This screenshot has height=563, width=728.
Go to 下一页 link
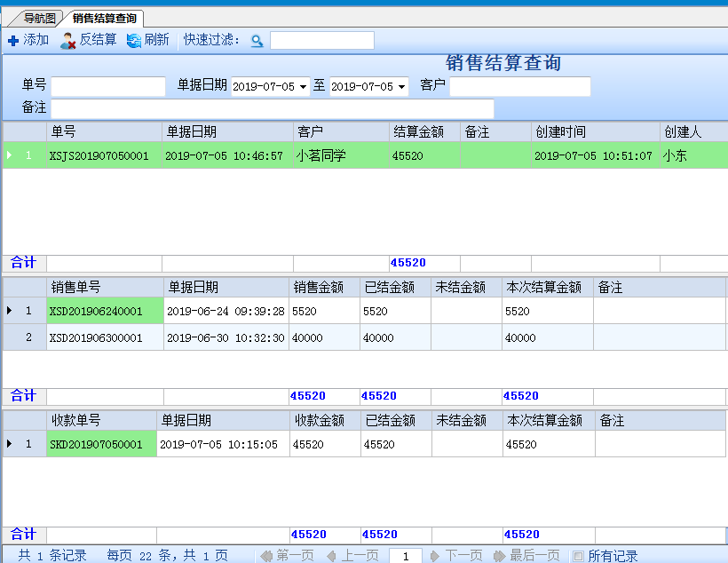(x=463, y=556)
